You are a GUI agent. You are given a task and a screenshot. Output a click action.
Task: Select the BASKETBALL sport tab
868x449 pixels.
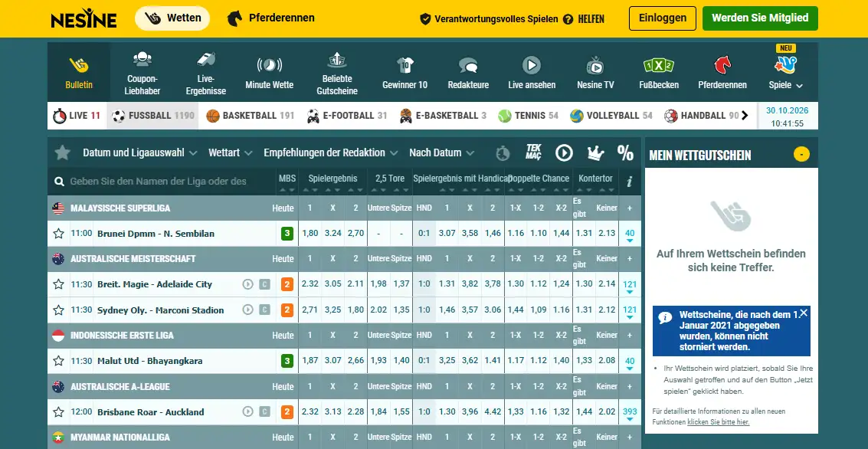(251, 116)
